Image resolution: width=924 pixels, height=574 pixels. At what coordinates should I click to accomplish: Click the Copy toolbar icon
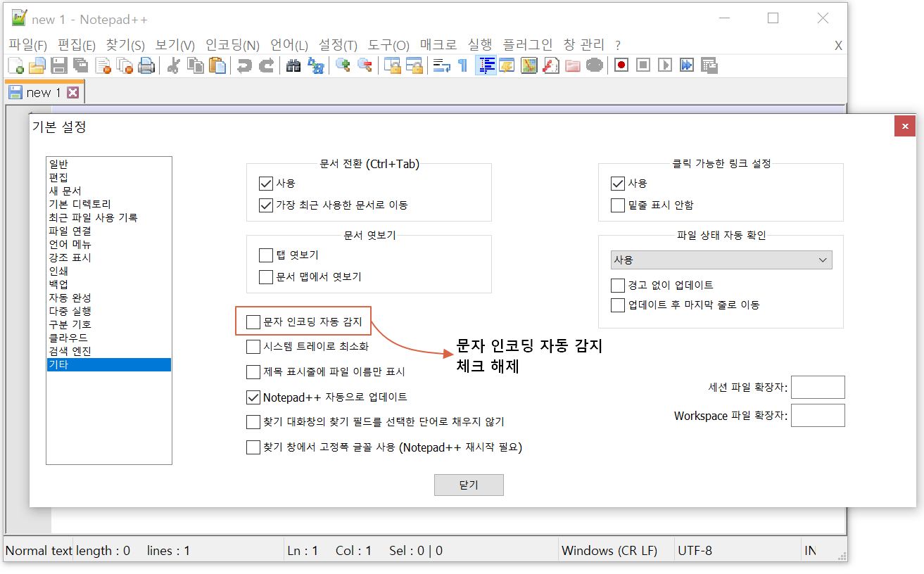(196, 66)
